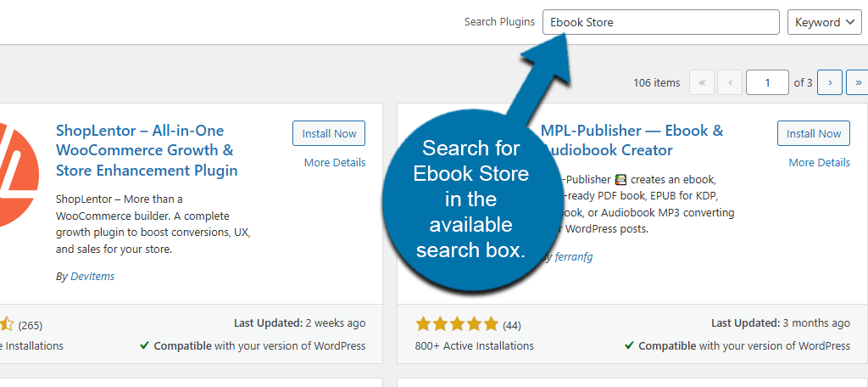Click the books emoji in MPL-Publisher description
868x387 pixels.
pyautogui.click(x=621, y=180)
